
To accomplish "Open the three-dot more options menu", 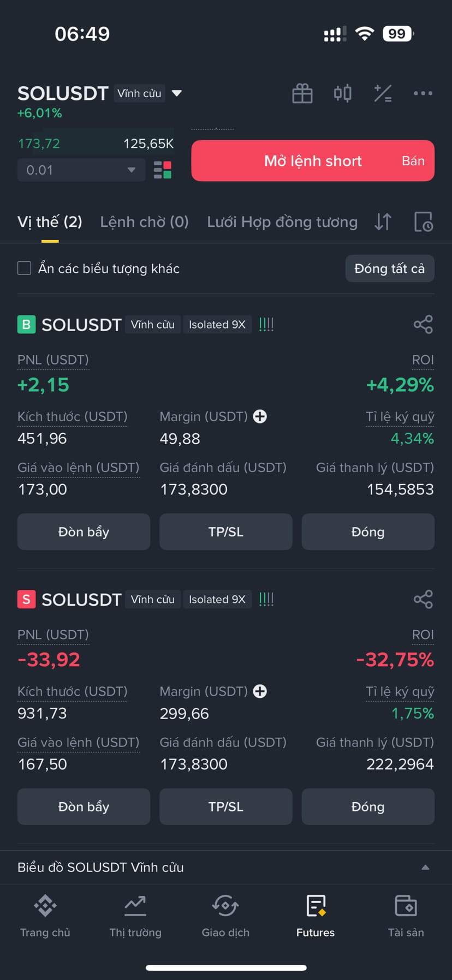I will pos(423,93).
